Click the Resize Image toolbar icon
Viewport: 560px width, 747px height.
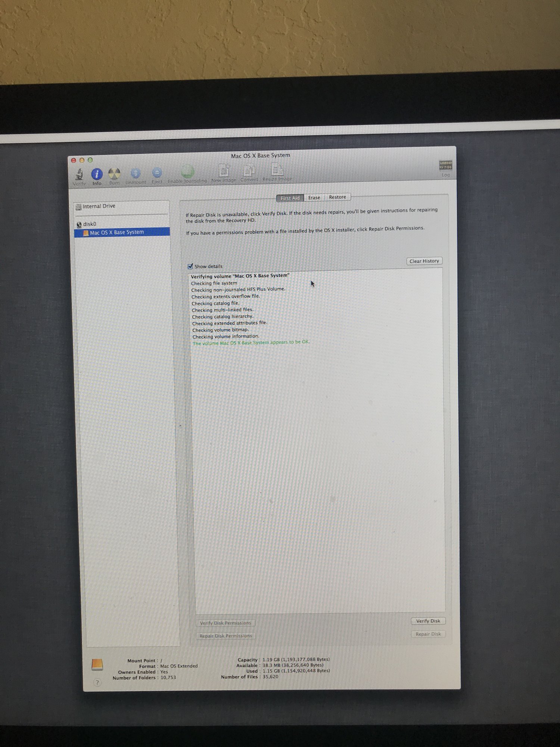point(277,169)
